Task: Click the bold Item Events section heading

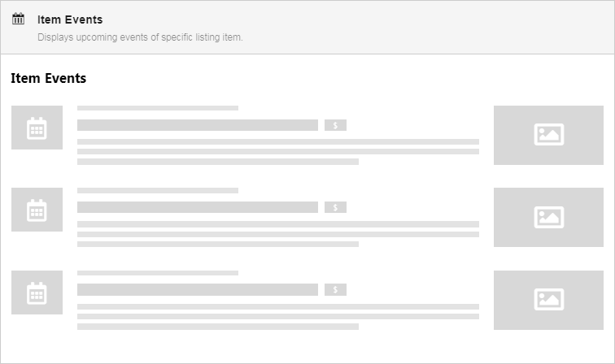Action: (x=49, y=79)
